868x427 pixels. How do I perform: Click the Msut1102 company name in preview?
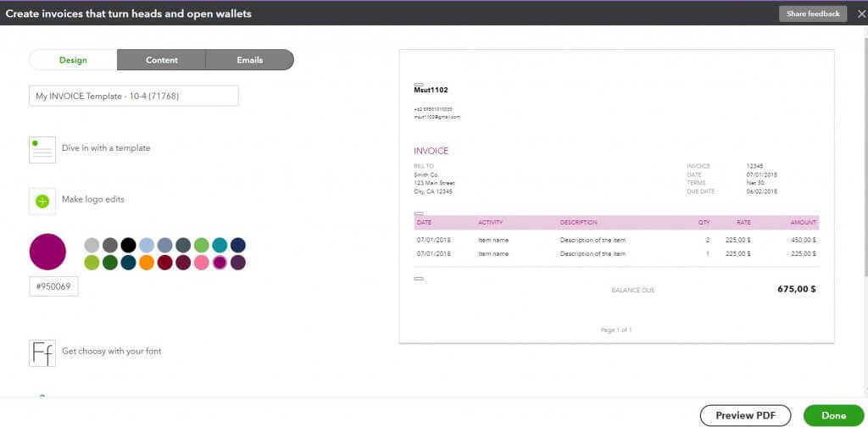[431, 90]
